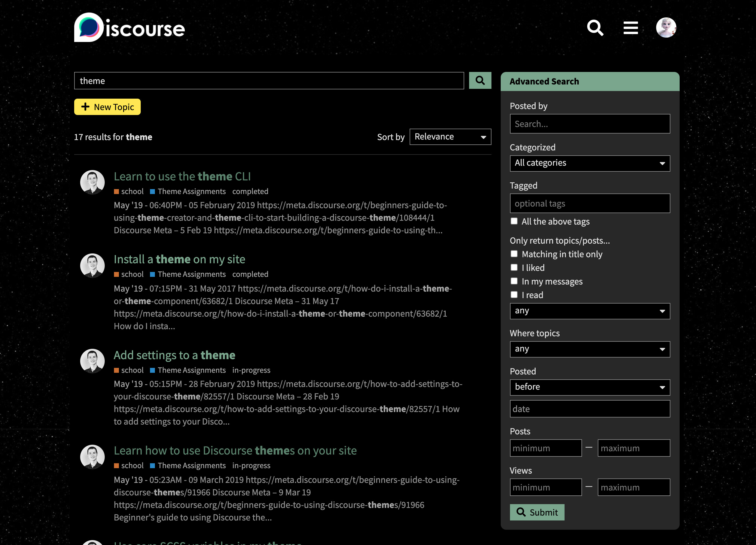Open the hamburger menu in header
The width and height of the screenshot is (756, 545).
click(631, 28)
